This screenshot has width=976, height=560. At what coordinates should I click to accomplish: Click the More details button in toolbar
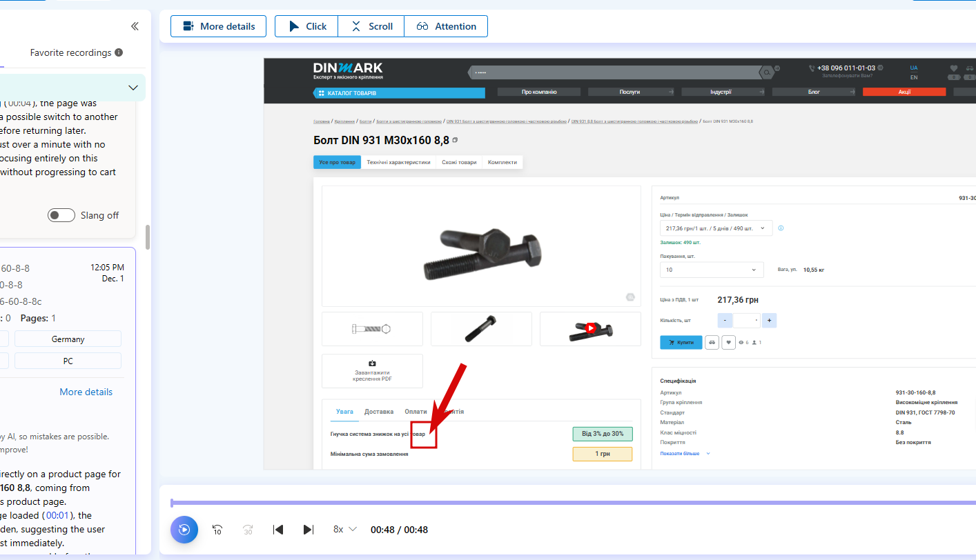tap(218, 26)
